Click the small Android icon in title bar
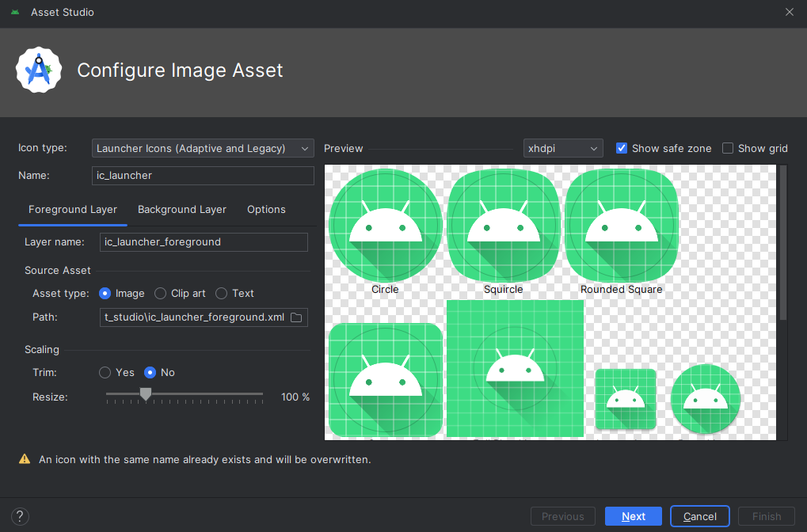This screenshot has width=807, height=532. 15,12
